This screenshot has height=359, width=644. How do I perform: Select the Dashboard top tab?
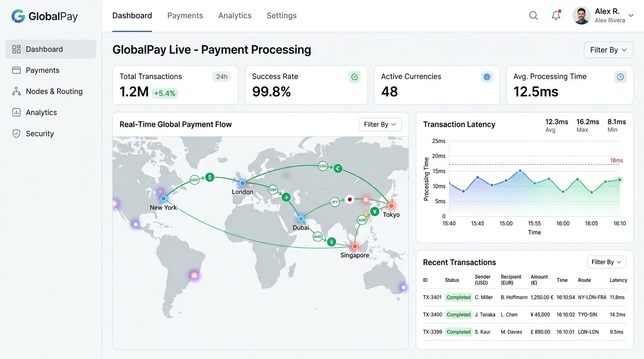click(132, 15)
